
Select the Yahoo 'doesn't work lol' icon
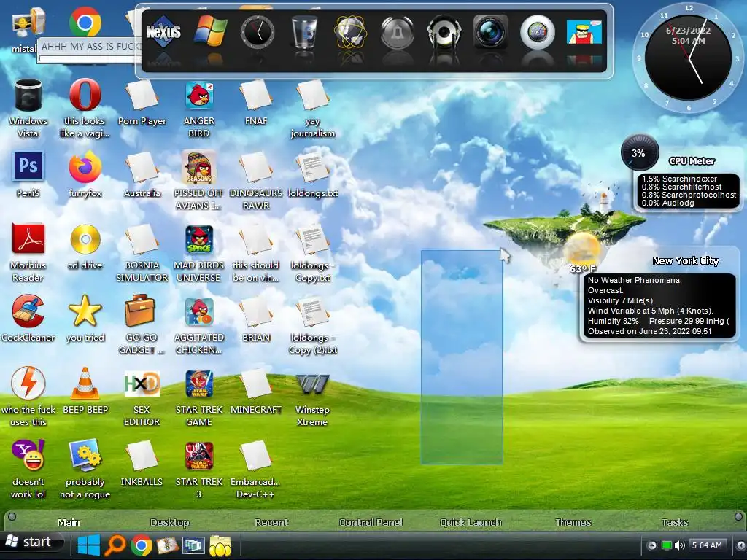tap(28, 455)
